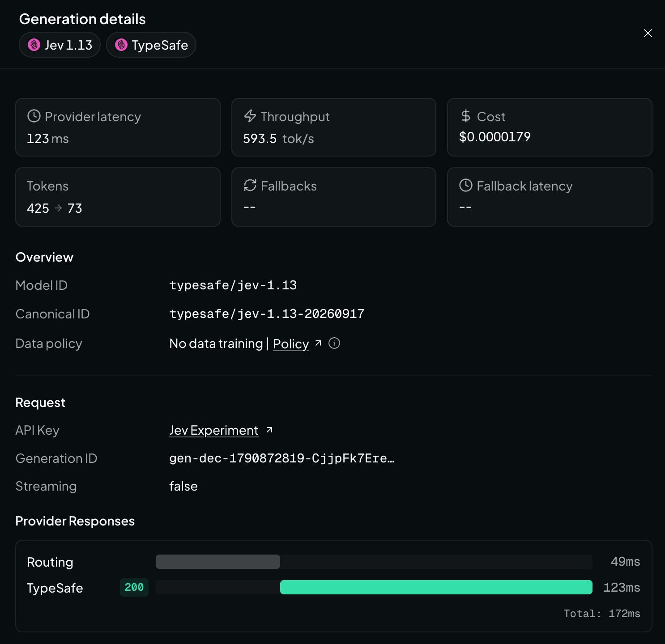The width and height of the screenshot is (665, 644).
Task: Click the green TypeSafe latency bar
Action: (436, 587)
